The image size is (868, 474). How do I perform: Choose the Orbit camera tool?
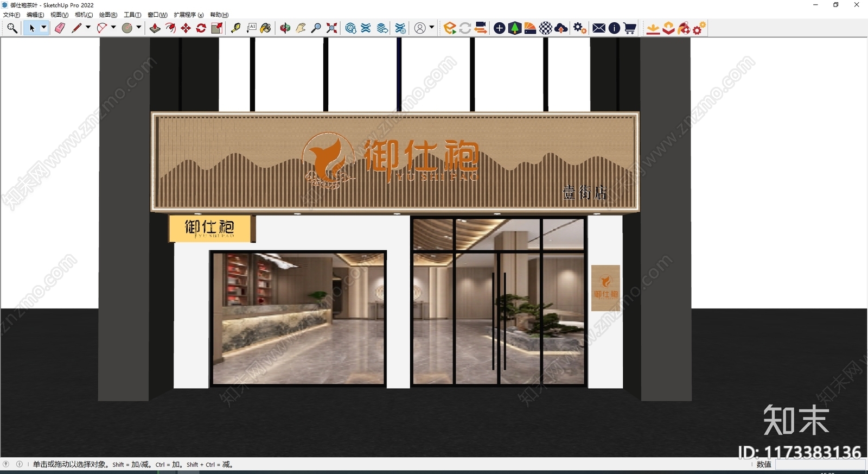[285, 28]
